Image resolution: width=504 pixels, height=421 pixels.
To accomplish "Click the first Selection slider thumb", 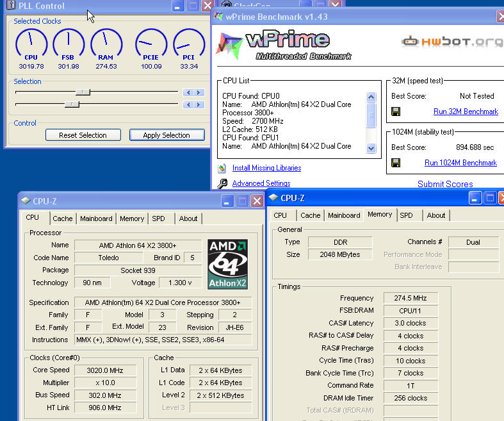I will [x=83, y=92].
